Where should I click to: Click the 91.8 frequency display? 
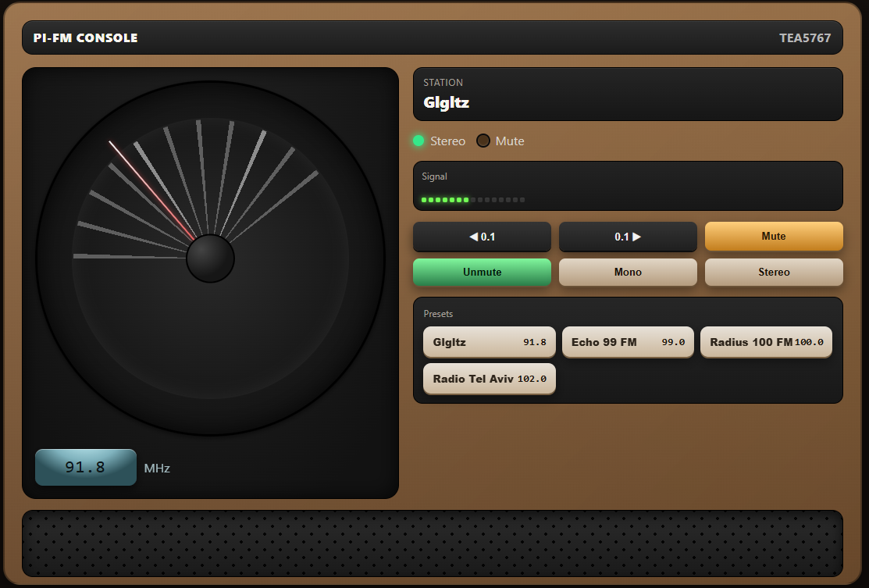(86, 467)
